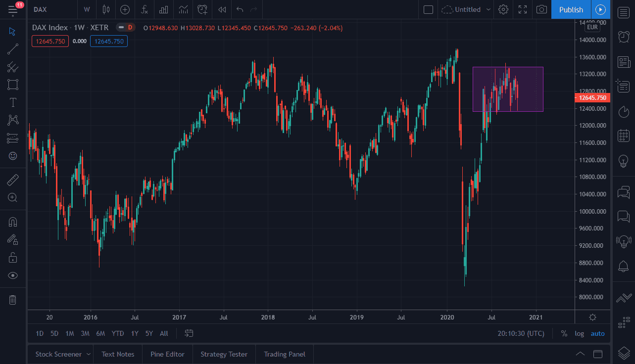The height and width of the screenshot is (364, 635).
Task: Toggle logarithmic scale with the log button
Action: 579,333
